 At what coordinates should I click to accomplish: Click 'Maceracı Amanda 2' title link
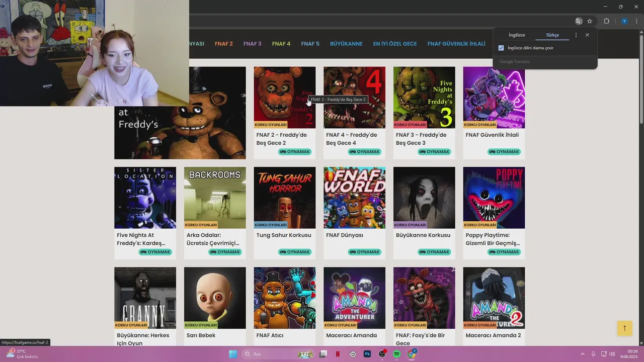click(493, 335)
